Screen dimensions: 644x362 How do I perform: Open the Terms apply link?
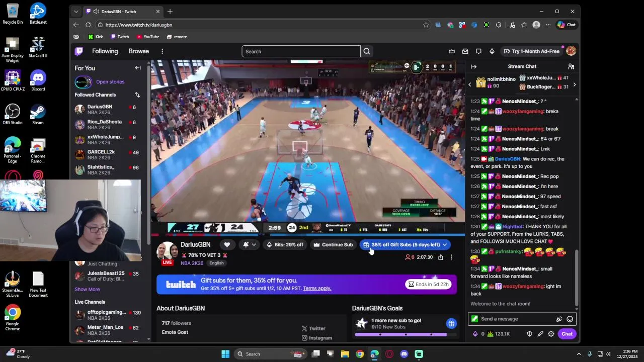pyautogui.click(x=317, y=289)
